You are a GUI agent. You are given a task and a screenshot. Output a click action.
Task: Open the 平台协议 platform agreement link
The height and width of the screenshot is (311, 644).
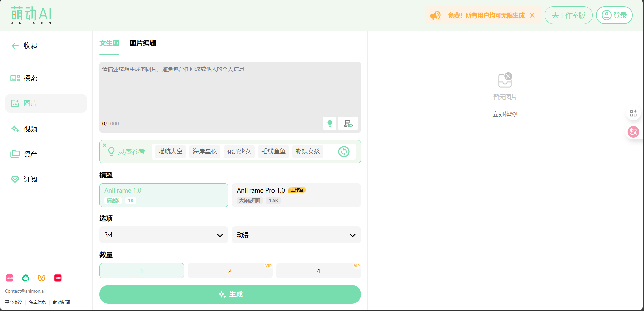(x=13, y=302)
